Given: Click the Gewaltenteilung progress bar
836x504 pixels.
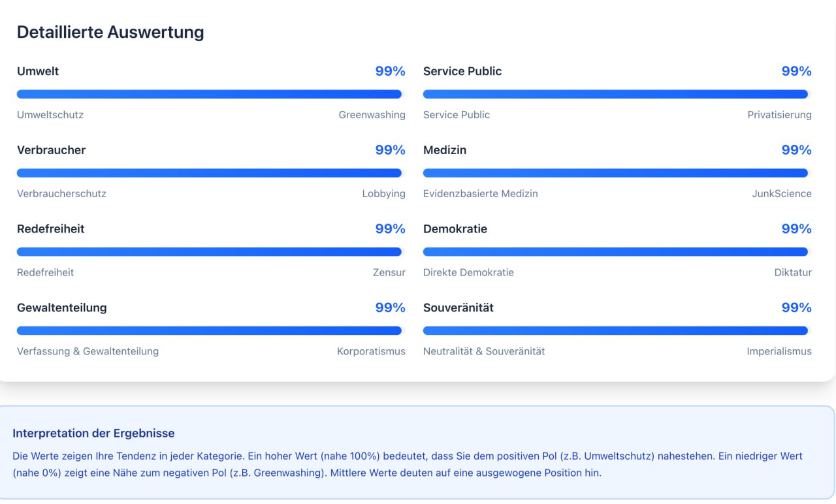Looking at the screenshot, I should [x=210, y=331].
